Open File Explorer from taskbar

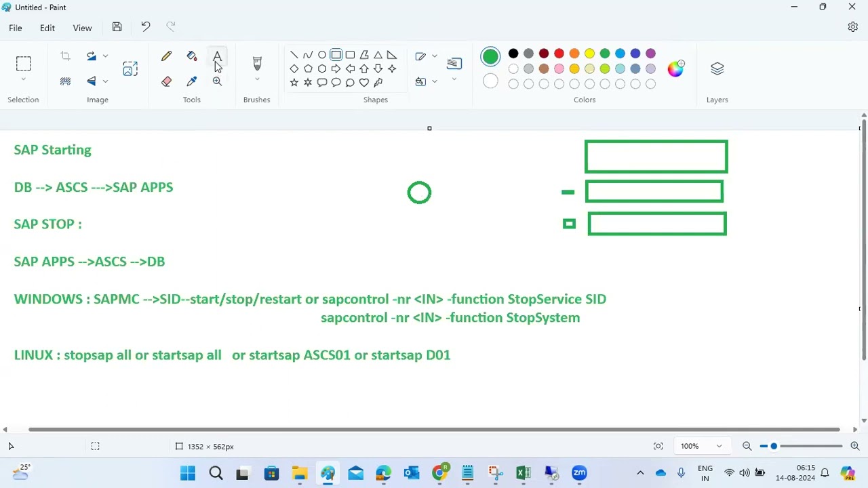tap(300, 473)
